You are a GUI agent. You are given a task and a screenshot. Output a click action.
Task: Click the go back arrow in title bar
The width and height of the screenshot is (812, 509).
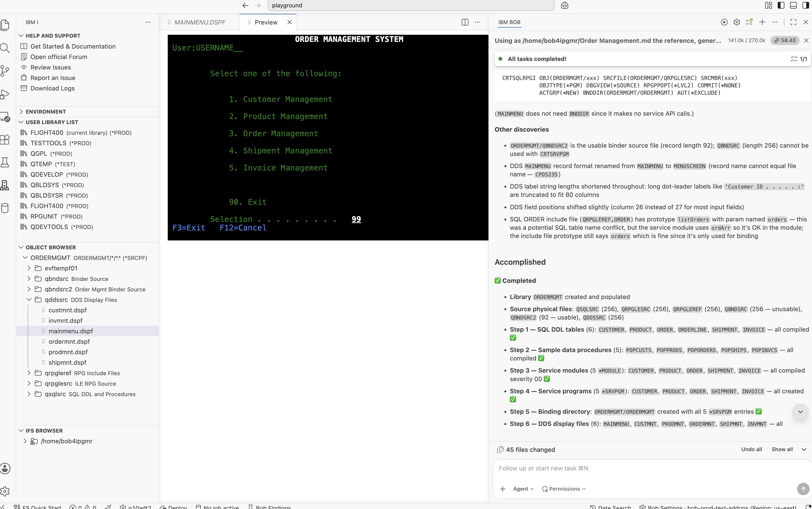pyautogui.click(x=245, y=5)
